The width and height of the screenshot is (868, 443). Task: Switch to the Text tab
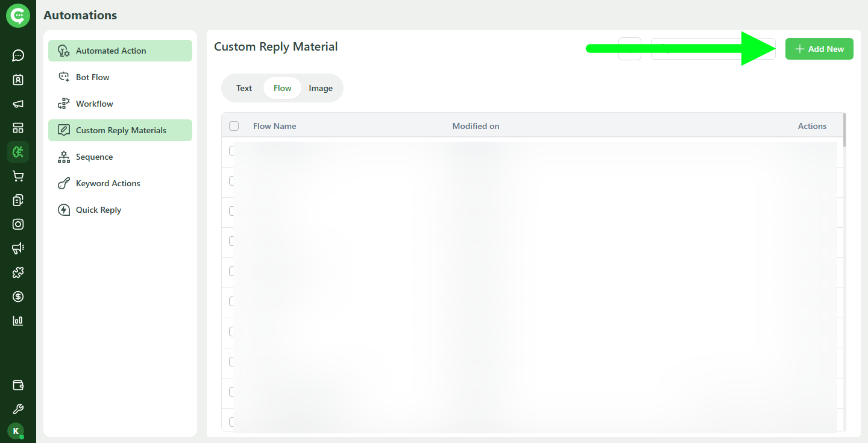pos(244,87)
